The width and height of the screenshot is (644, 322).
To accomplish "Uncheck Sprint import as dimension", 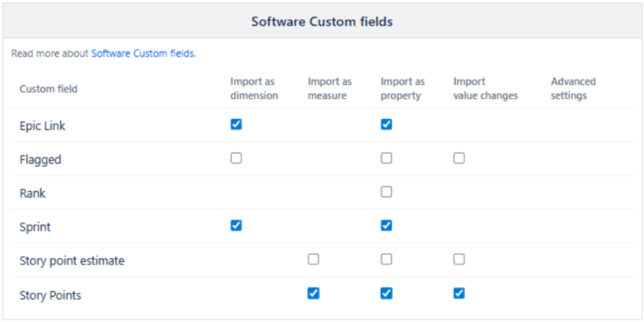I will click(x=236, y=226).
